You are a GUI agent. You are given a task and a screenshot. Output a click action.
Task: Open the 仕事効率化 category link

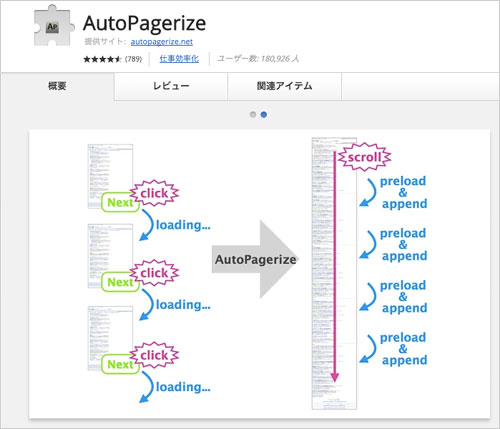[179, 59]
